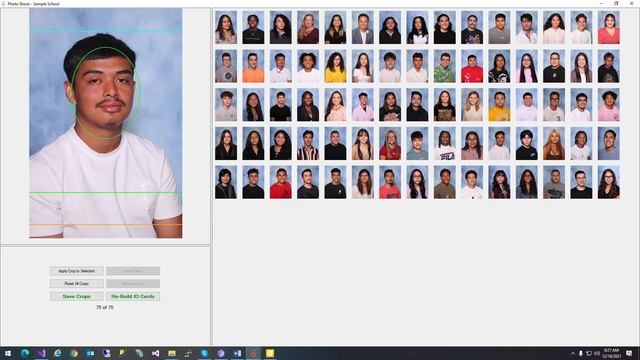Select second-row thumbnail of man in red shirt

click(x=472, y=66)
